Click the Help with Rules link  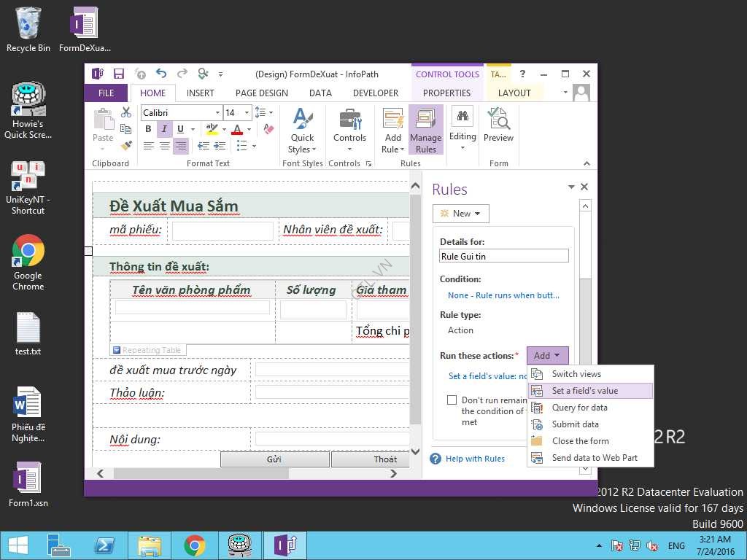tap(475, 459)
